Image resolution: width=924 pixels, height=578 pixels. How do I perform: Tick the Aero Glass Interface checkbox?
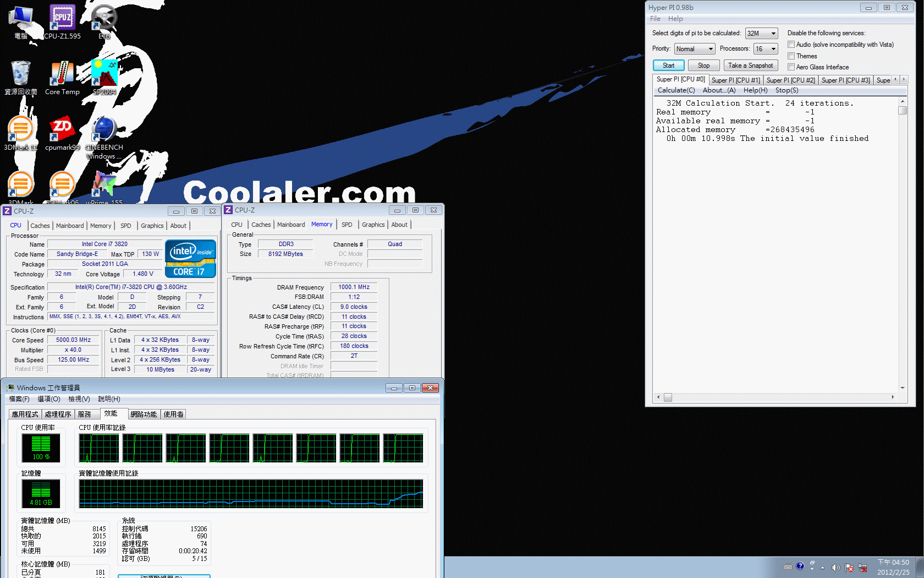click(x=791, y=67)
